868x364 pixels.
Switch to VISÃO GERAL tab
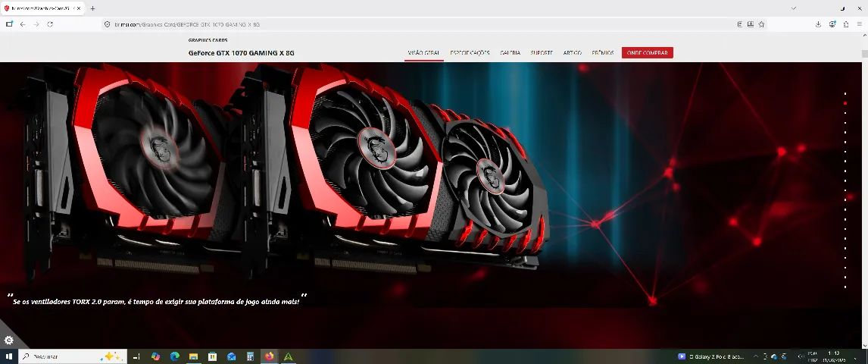(423, 53)
